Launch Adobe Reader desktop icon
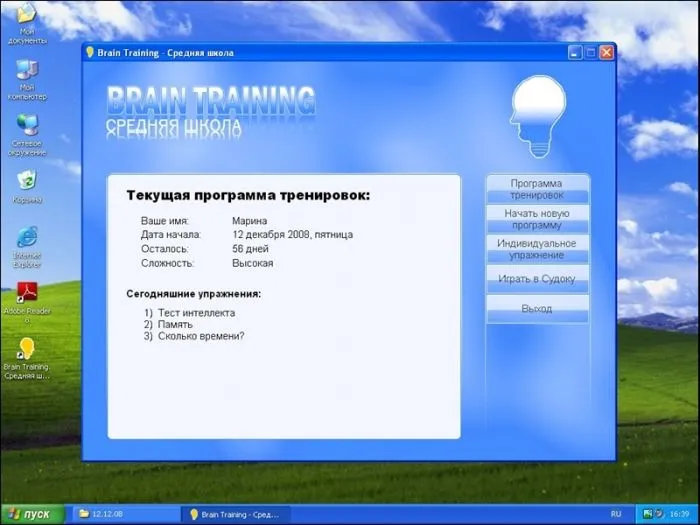This screenshot has width=700, height=525. pos(27,302)
